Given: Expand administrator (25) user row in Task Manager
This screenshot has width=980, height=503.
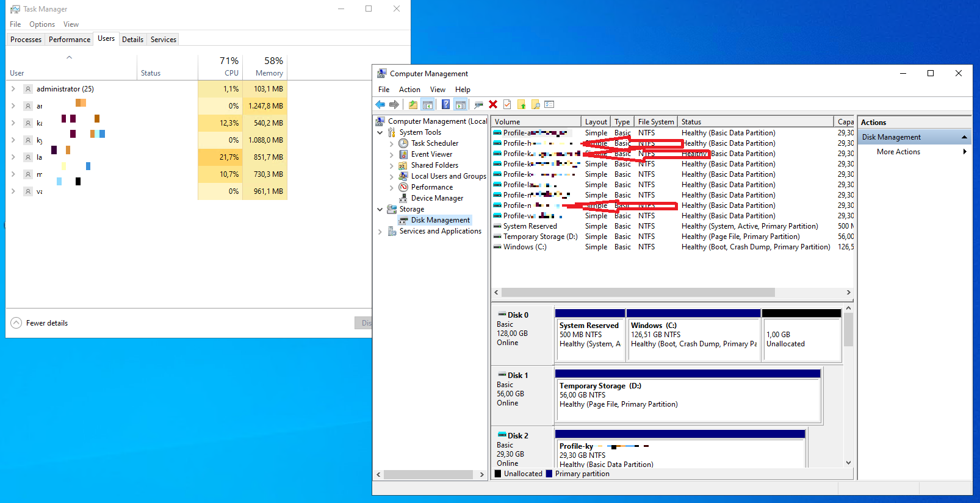Looking at the screenshot, I should (13, 89).
